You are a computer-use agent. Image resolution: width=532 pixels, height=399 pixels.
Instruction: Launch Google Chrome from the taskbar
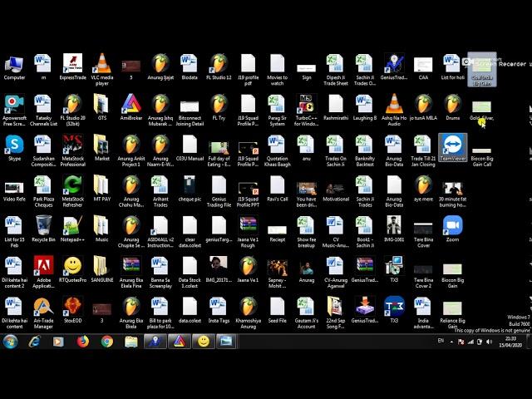tap(107, 342)
